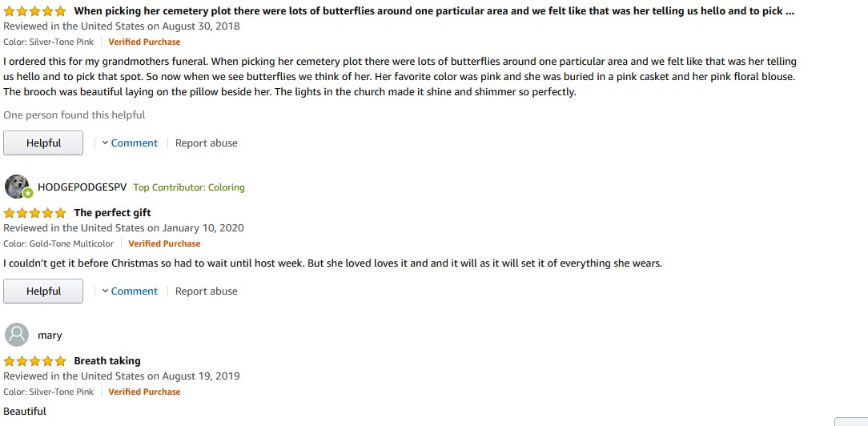Open the cemetery plot butterflies review title
The height and width of the screenshot is (426, 868).
pyautogui.click(x=433, y=11)
